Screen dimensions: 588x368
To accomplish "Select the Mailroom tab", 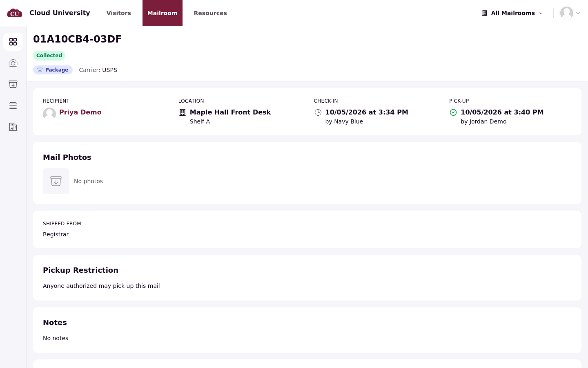I will tap(163, 13).
